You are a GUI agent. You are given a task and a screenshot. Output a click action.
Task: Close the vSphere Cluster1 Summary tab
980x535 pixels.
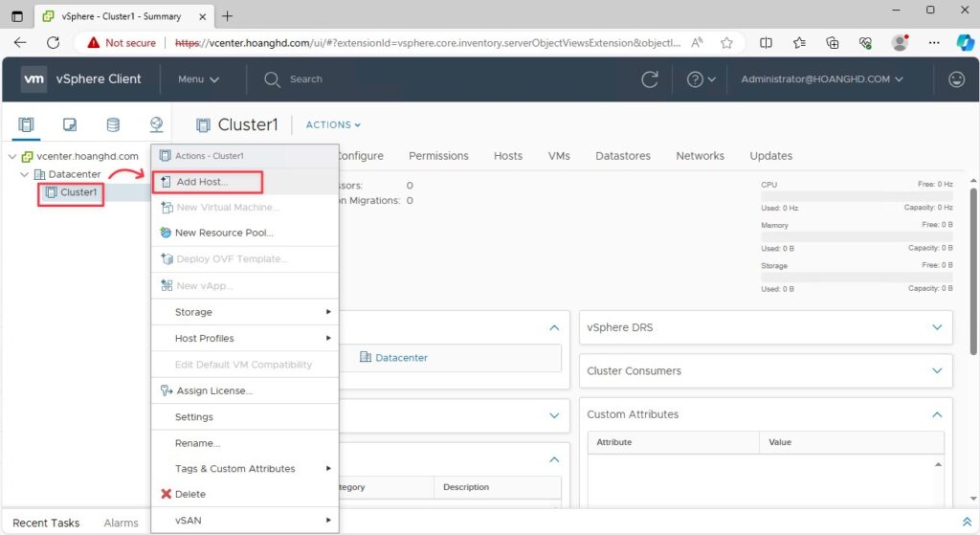click(203, 17)
